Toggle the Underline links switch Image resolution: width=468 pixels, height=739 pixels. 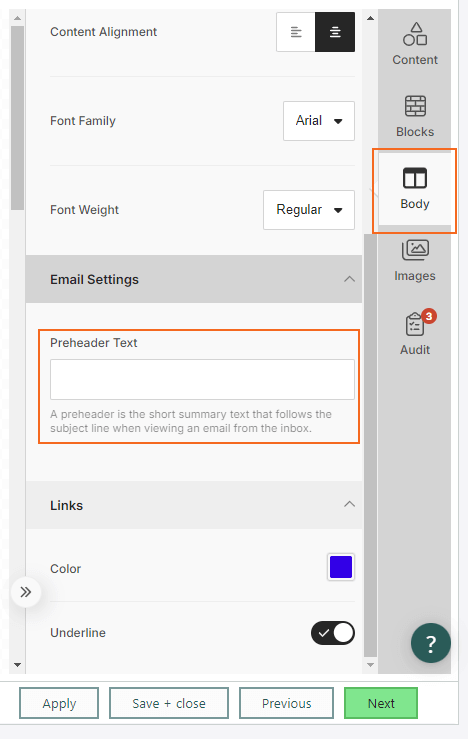(x=333, y=633)
